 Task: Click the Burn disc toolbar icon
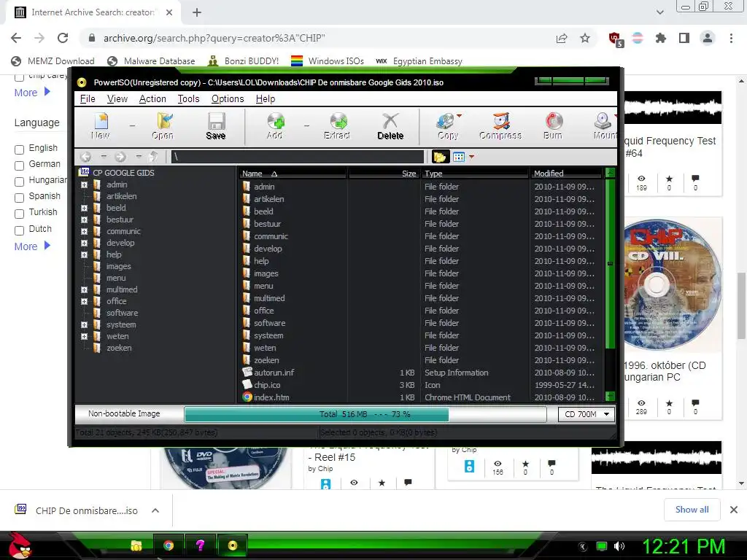[553, 125]
